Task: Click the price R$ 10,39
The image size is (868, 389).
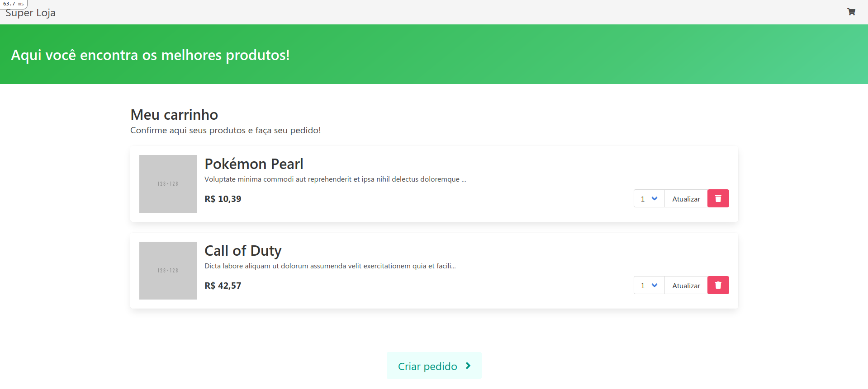Action: tap(223, 199)
